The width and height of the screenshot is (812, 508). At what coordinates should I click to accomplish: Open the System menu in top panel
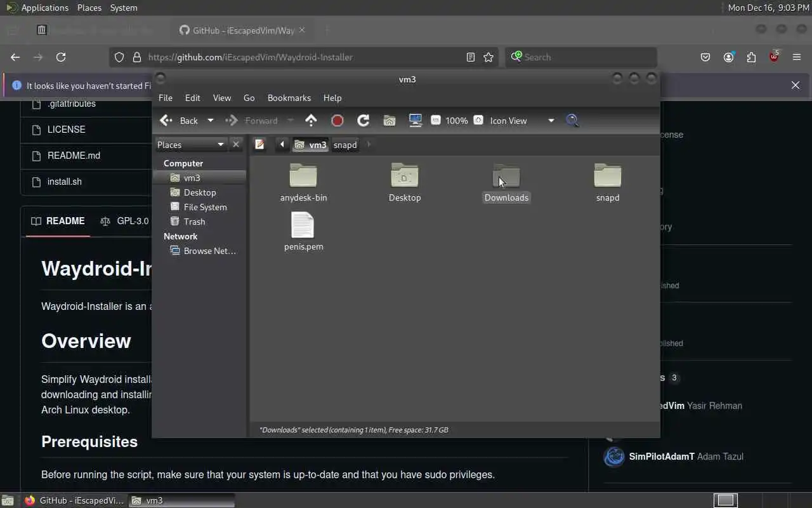[124, 8]
